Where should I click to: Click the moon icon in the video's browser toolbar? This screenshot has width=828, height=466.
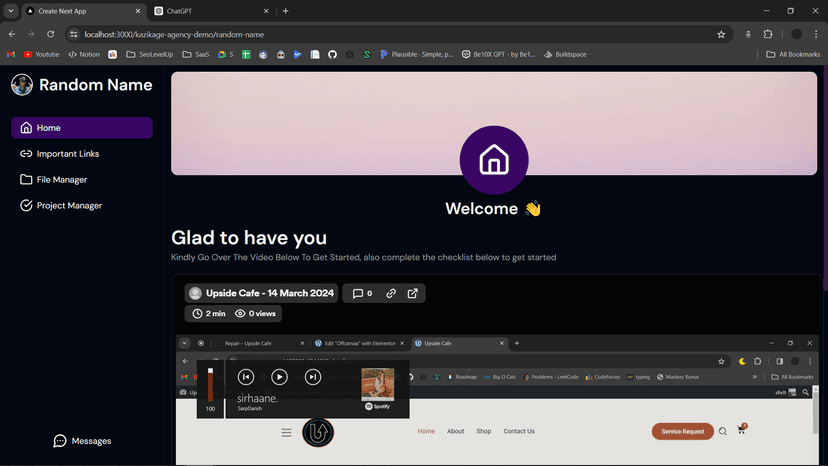742,361
